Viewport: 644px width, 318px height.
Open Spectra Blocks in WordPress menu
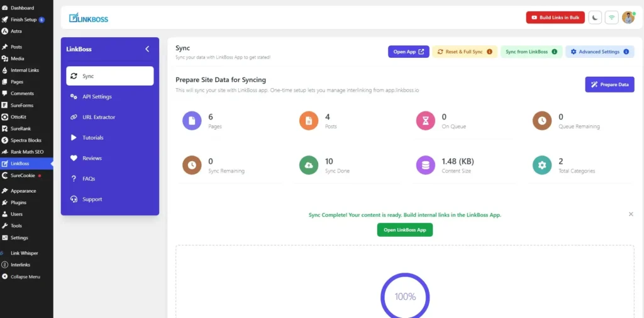(26, 140)
